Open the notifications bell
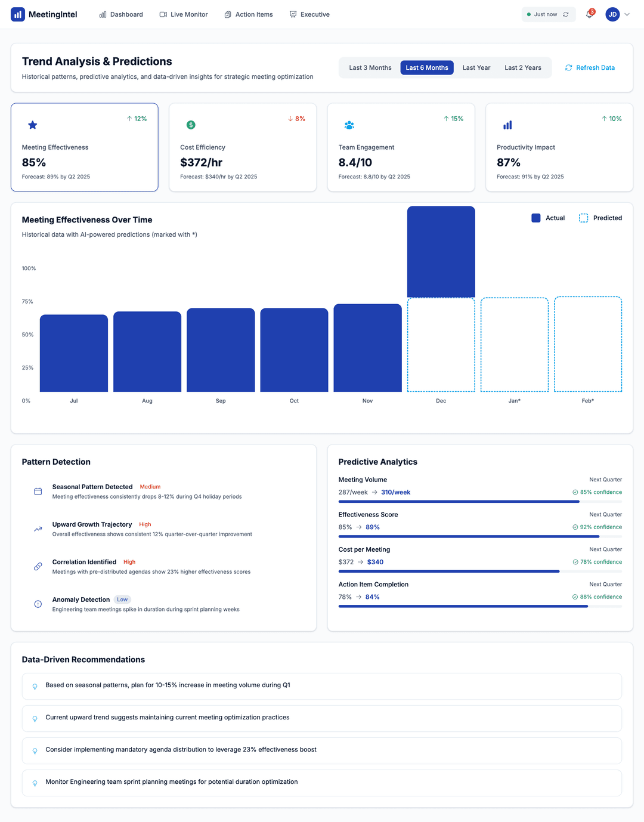644x822 pixels. [589, 14]
